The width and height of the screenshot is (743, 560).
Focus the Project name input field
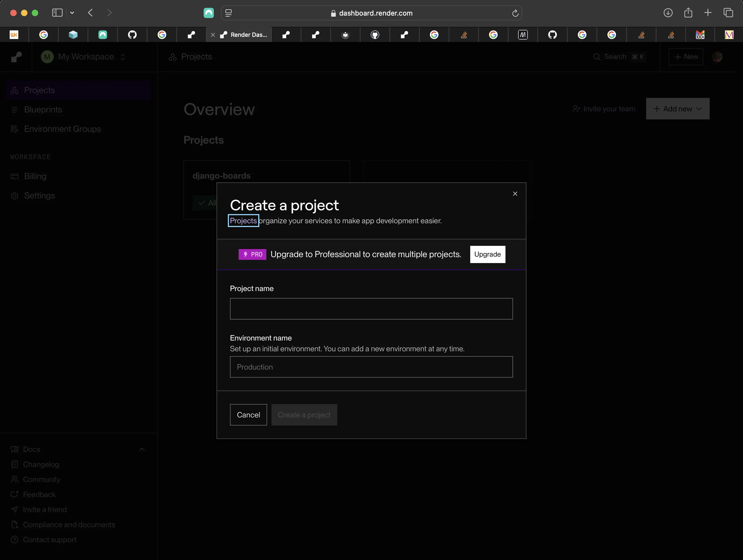pyautogui.click(x=371, y=309)
